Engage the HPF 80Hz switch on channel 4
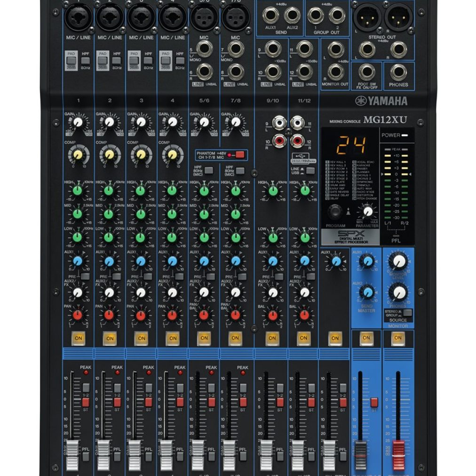476x476 pixels. coord(180,60)
